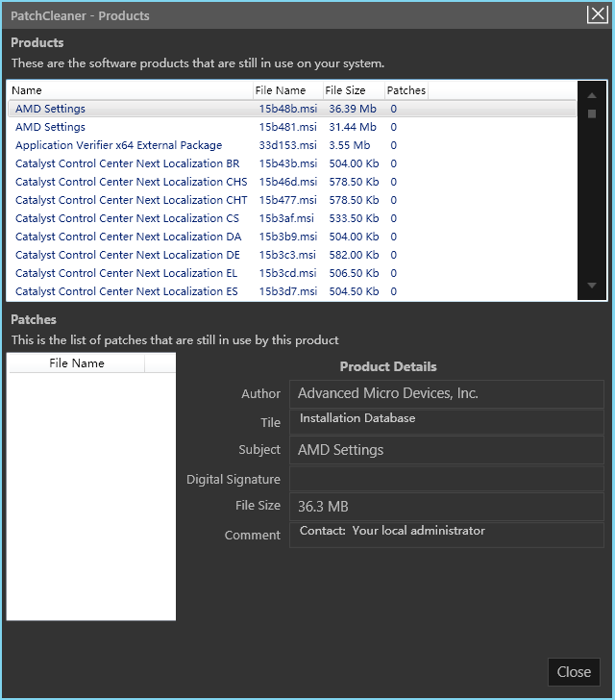Click the Author field Advanced Micro Devices
The height and width of the screenshot is (700, 615).
tap(447, 394)
